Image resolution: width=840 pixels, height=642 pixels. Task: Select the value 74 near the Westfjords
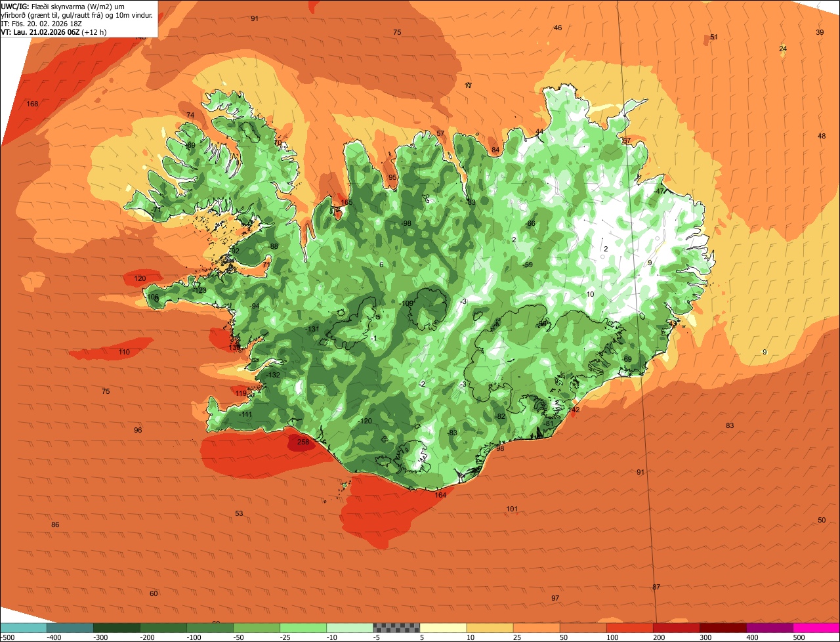tap(190, 115)
